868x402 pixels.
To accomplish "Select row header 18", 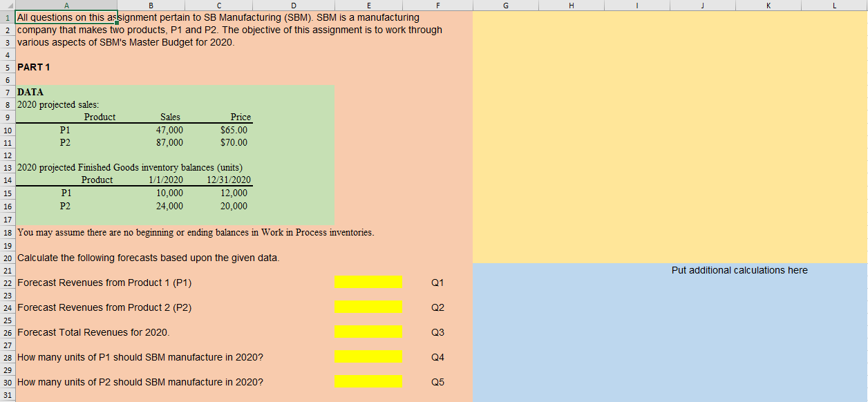I will pyautogui.click(x=7, y=233).
